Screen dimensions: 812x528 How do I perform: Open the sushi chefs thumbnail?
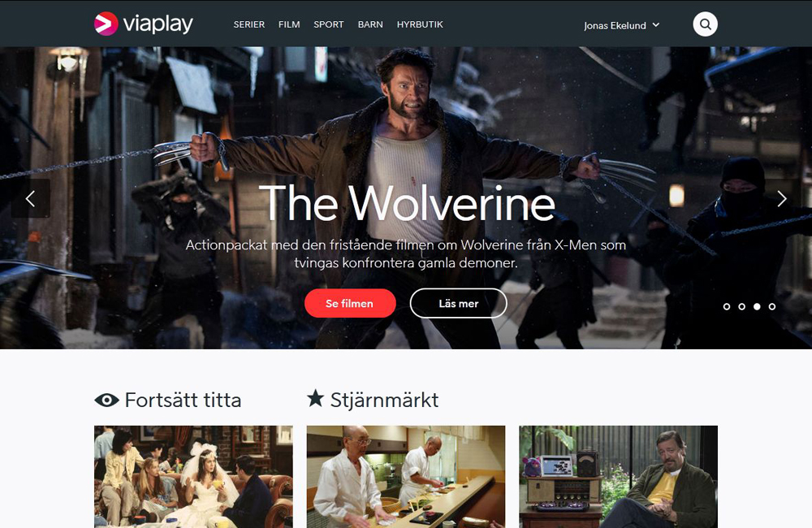[406, 477]
